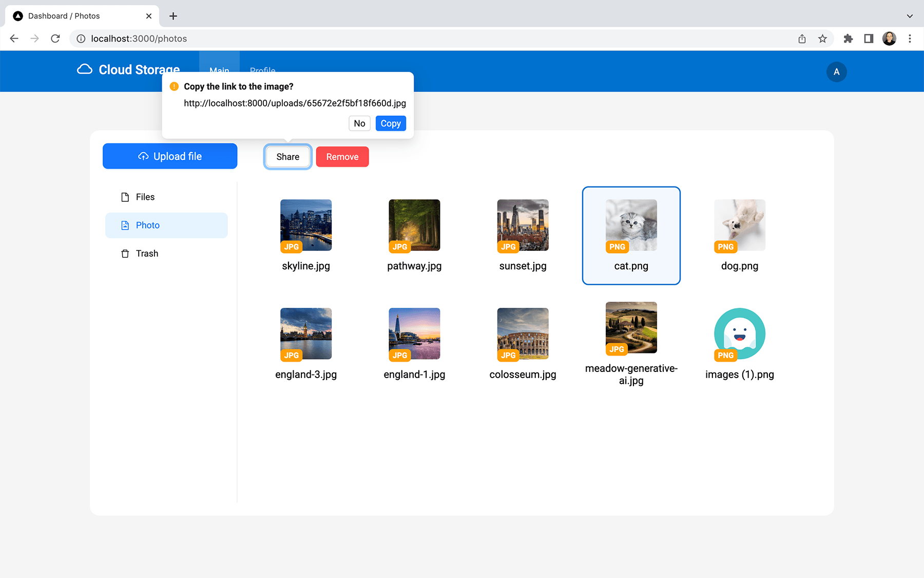Click the 'Copy the link to the image?' heading
Screen dimensions: 924x578
239,86
